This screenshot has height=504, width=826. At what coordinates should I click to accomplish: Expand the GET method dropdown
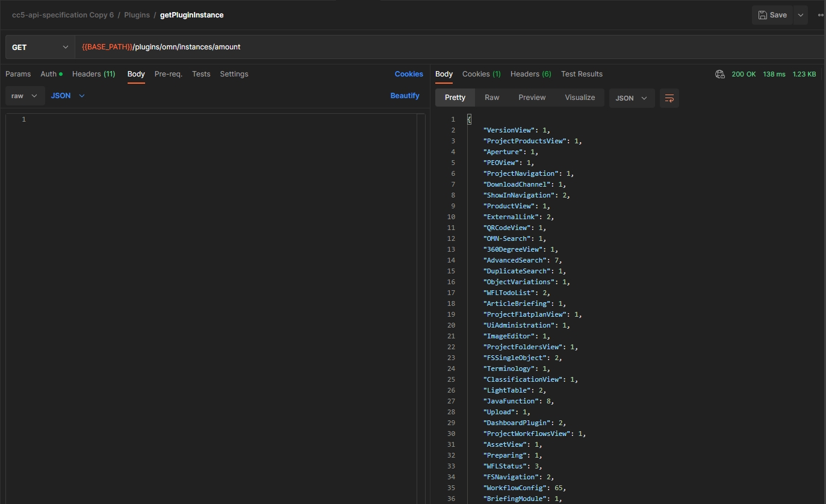click(40, 47)
